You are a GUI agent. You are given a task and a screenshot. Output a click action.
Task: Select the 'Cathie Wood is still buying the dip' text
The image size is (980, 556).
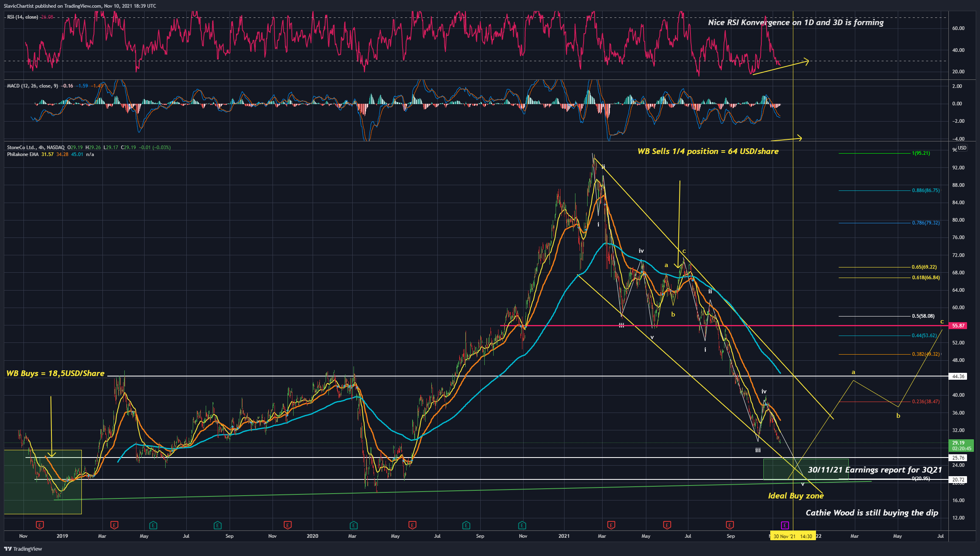pos(872,513)
